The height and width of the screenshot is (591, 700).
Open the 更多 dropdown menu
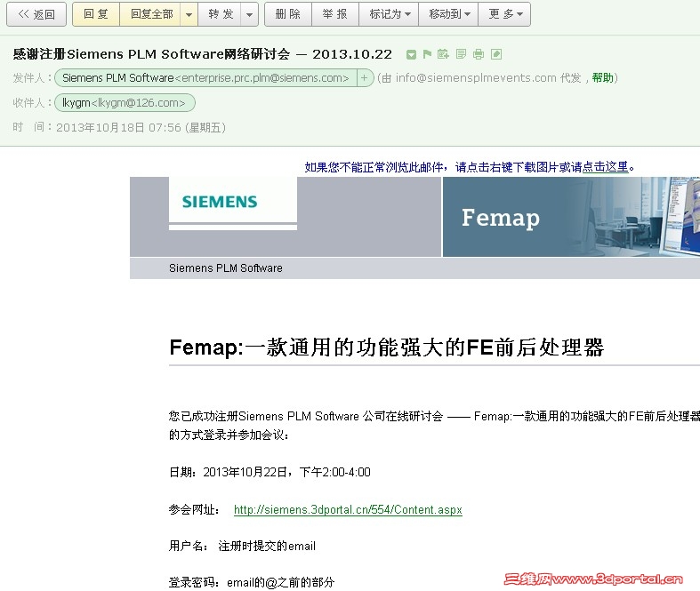504,14
